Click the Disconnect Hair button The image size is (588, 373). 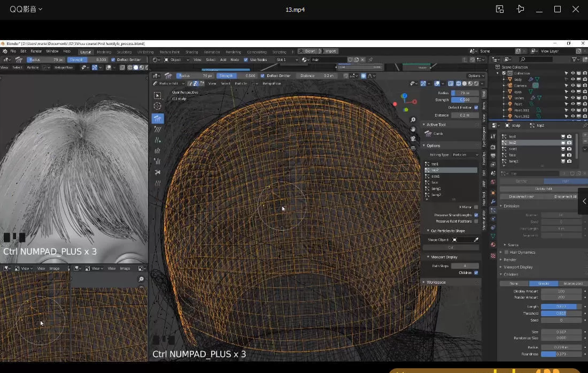pos(521,197)
